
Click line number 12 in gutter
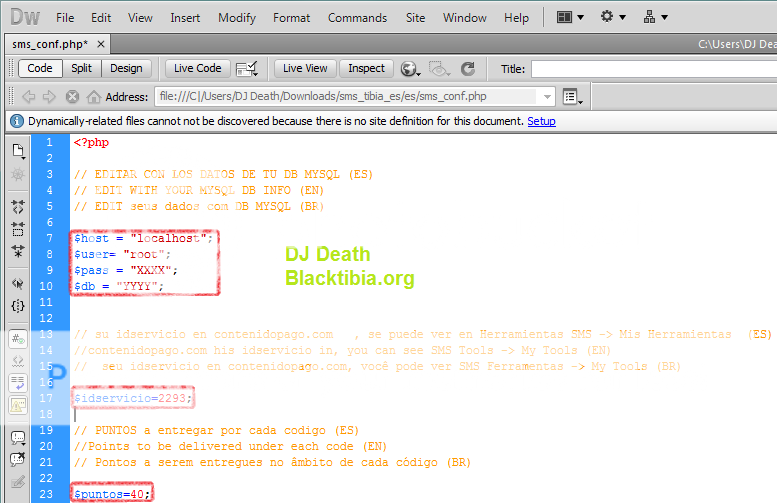(x=46, y=318)
